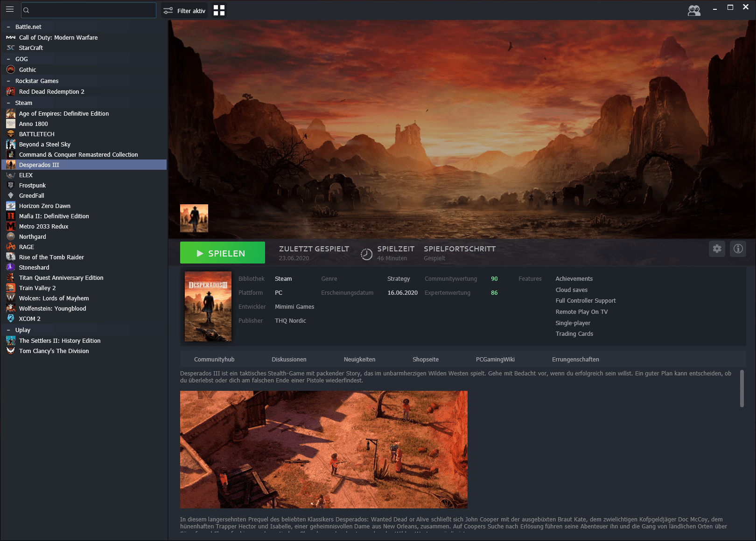The height and width of the screenshot is (541, 756).
Task: Open the PCGamingWiki link
Action: [x=495, y=360]
